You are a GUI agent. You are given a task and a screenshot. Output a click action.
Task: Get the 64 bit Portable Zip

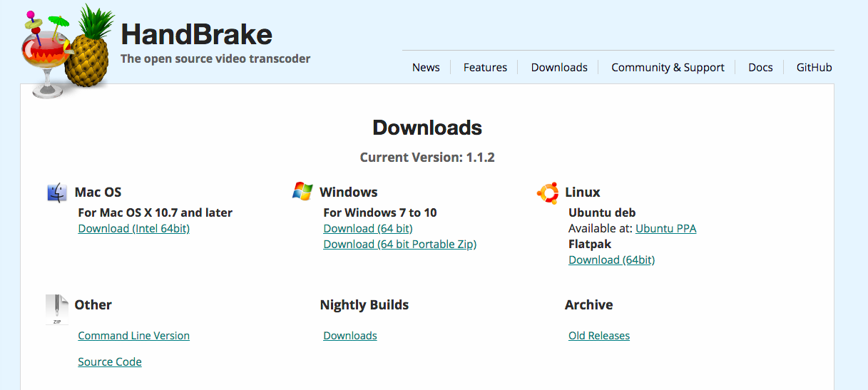(x=399, y=245)
